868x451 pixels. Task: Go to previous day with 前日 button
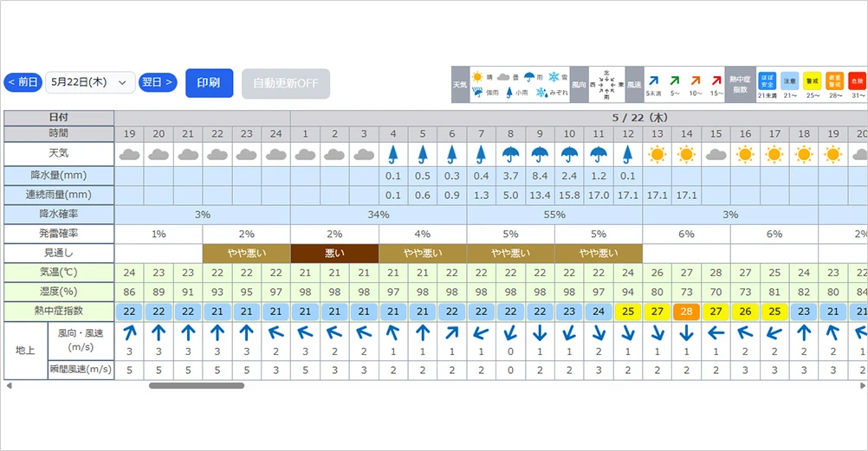point(23,82)
